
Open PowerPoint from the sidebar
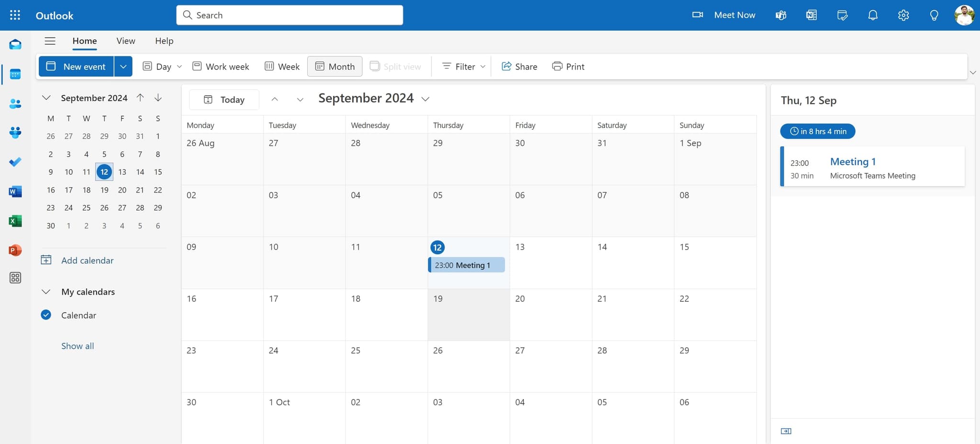[15, 250]
